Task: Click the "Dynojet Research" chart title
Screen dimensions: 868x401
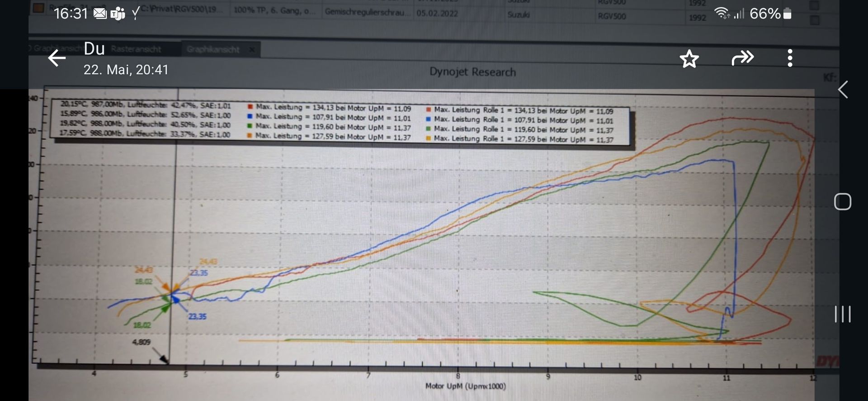Action: pyautogui.click(x=472, y=72)
